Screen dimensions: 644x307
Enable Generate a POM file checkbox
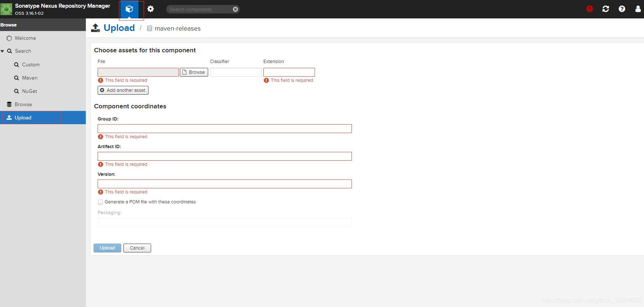(x=100, y=202)
